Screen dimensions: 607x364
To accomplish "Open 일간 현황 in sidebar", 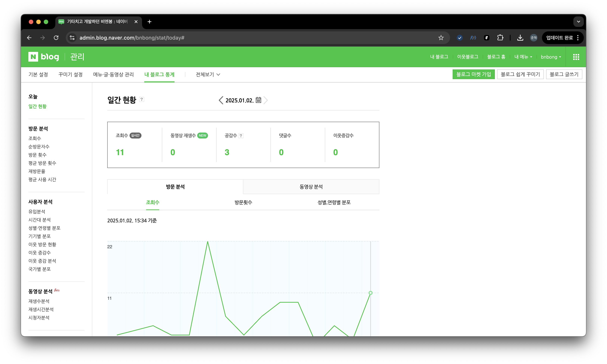I will coord(37,106).
